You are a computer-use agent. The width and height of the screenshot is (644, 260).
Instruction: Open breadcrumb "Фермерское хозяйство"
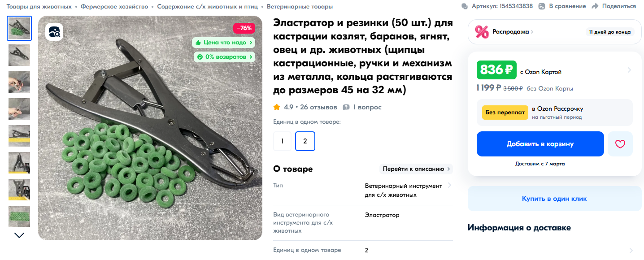[114, 7]
